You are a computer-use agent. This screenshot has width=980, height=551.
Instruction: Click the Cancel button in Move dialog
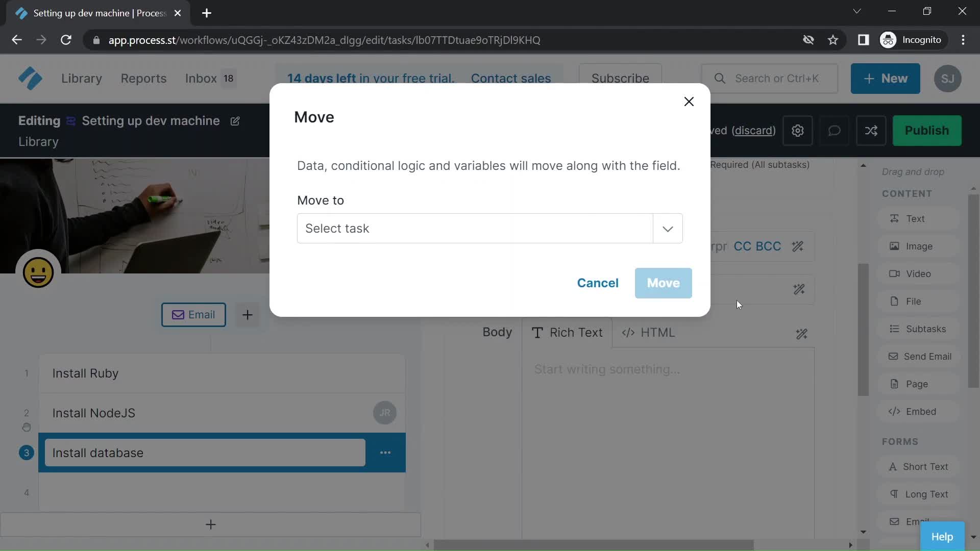pyautogui.click(x=597, y=283)
